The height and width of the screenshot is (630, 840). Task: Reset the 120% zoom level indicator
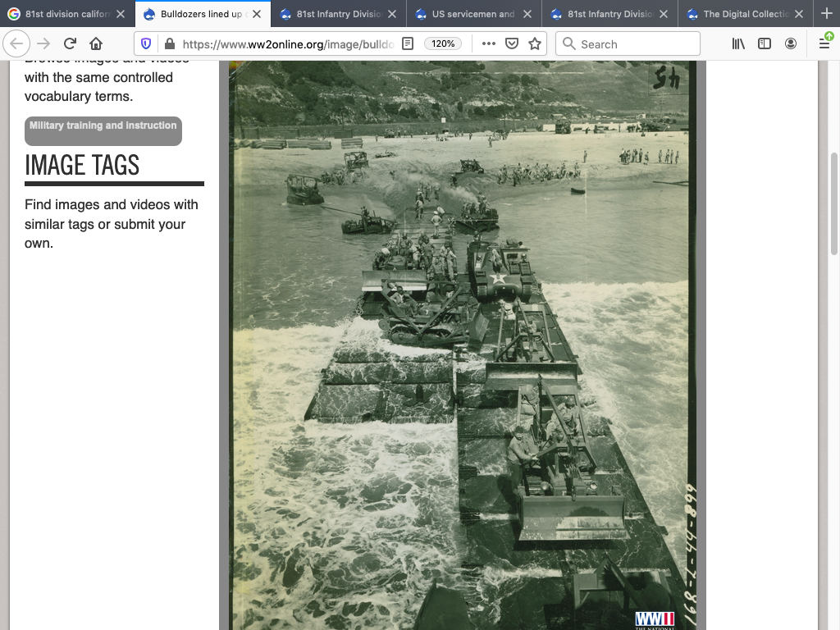tap(443, 44)
